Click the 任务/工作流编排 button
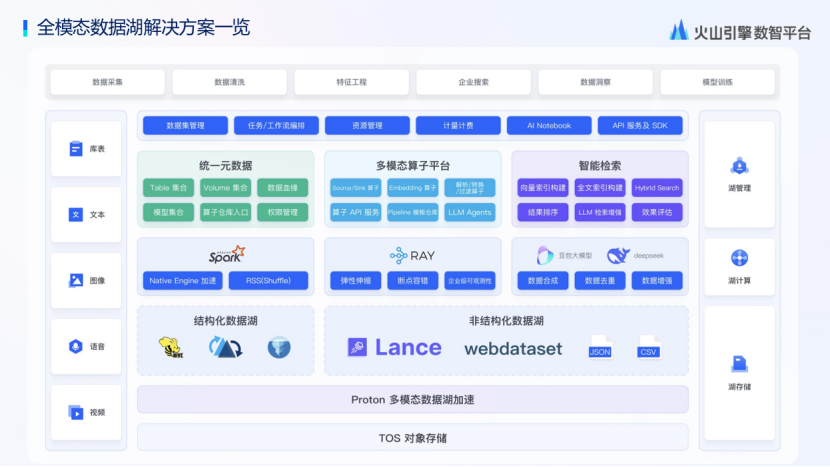Viewport: 830px width, 467px height. (x=276, y=125)
